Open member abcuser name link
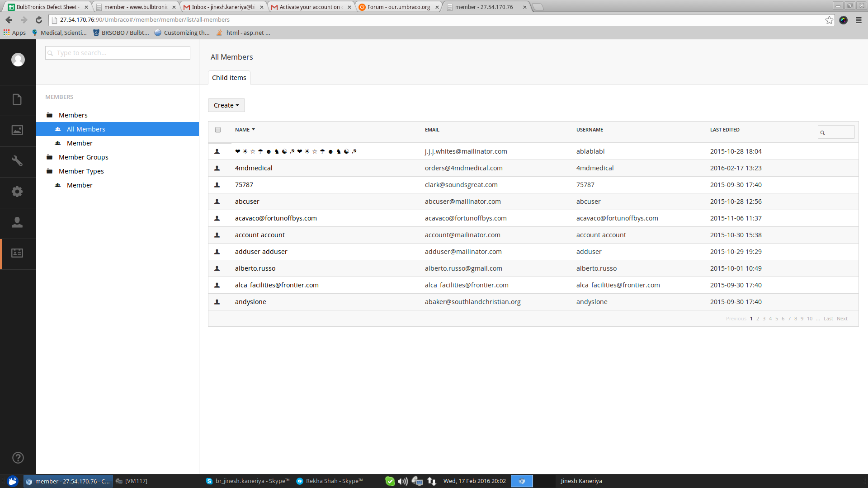The height and width of the screenshot is (488, 868). click(x=247, y=202)
